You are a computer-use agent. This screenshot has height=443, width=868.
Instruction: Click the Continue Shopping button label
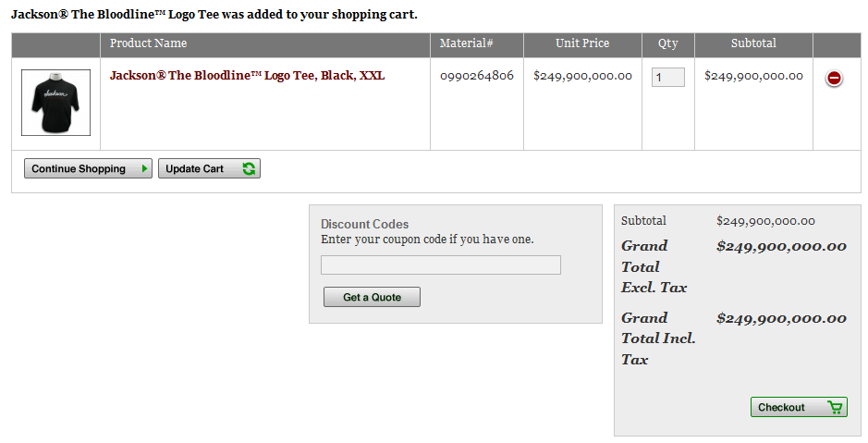click(x=79, y=169)
